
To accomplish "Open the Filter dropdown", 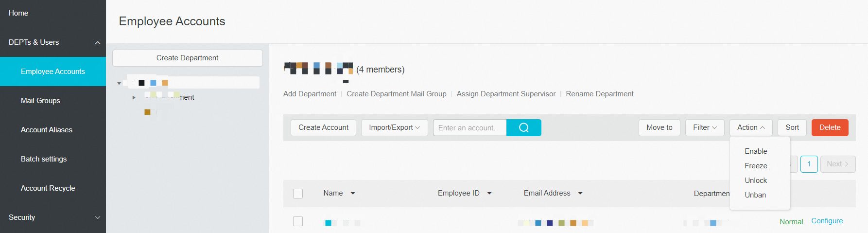I will [705, 127].
